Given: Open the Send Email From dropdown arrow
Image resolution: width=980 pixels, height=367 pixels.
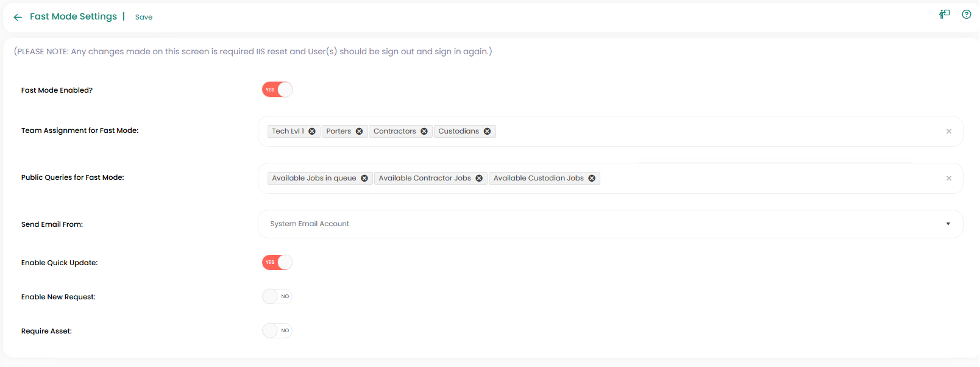Looking at the screenshot, I should (x=948, y=224).
